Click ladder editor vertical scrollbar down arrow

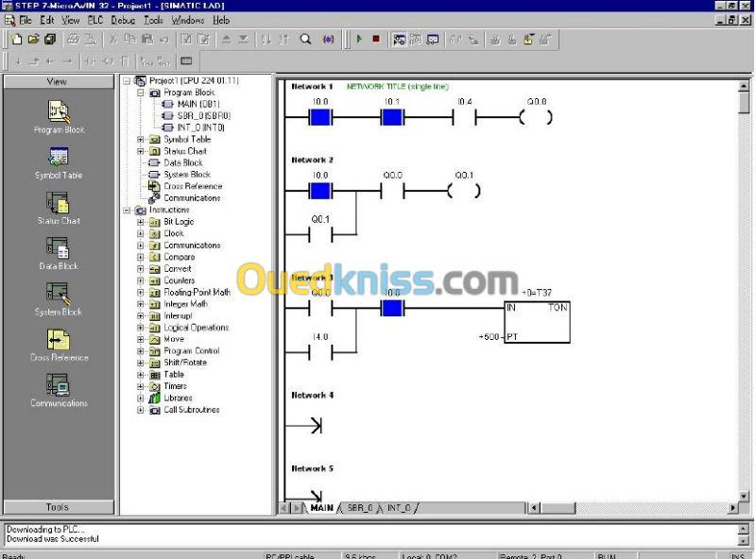(744, 496)
